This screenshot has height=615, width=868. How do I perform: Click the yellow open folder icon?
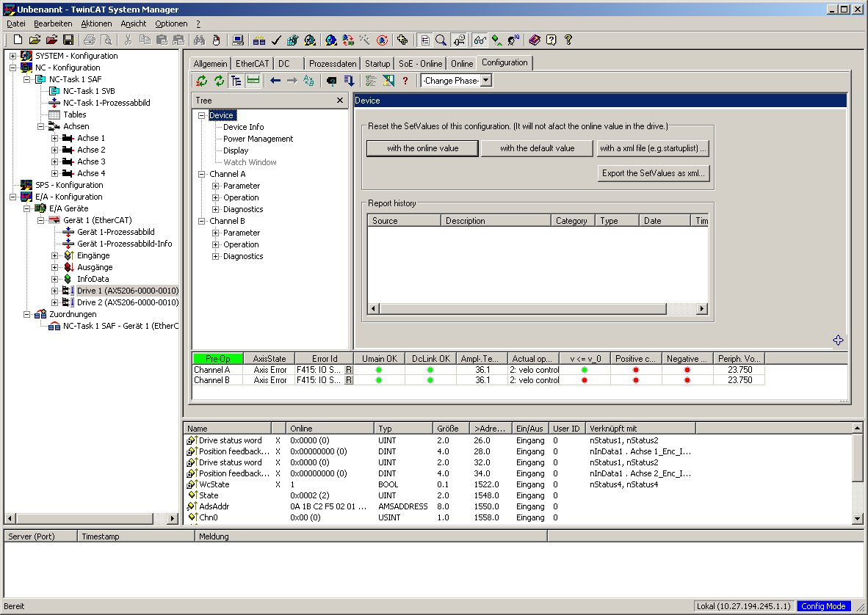[35, 40]
